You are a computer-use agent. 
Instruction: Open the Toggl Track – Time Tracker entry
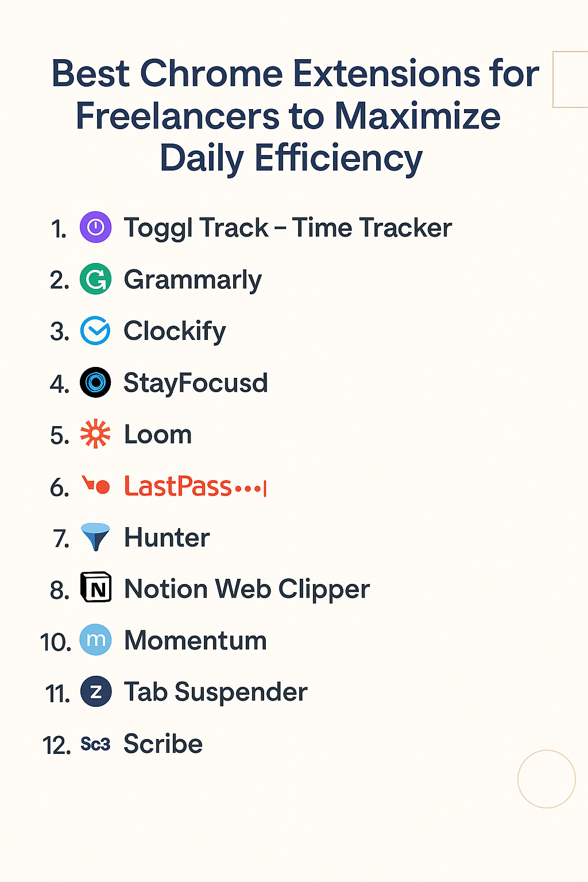[x=288, y=228]
